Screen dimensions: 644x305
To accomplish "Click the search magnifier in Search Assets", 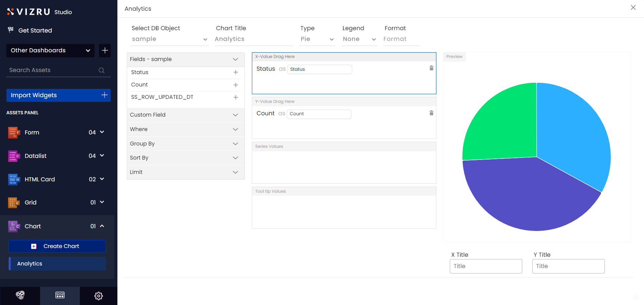I will click(101, 70).
